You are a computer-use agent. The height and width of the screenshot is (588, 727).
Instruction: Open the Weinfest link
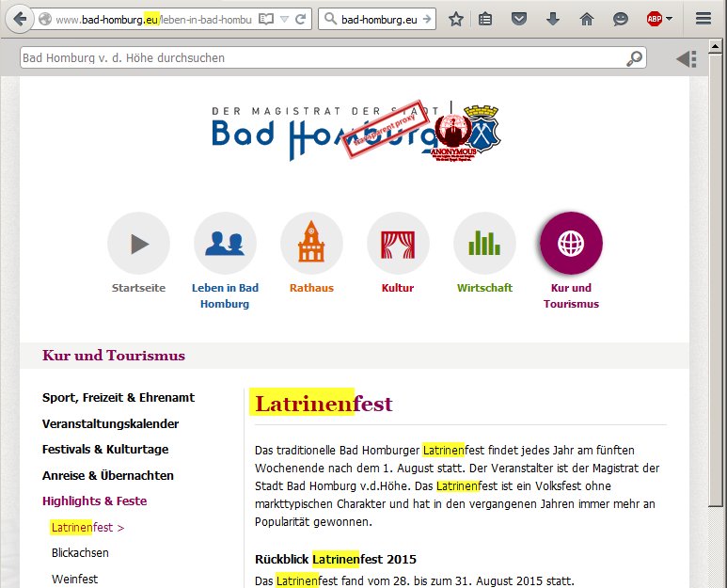74,579
